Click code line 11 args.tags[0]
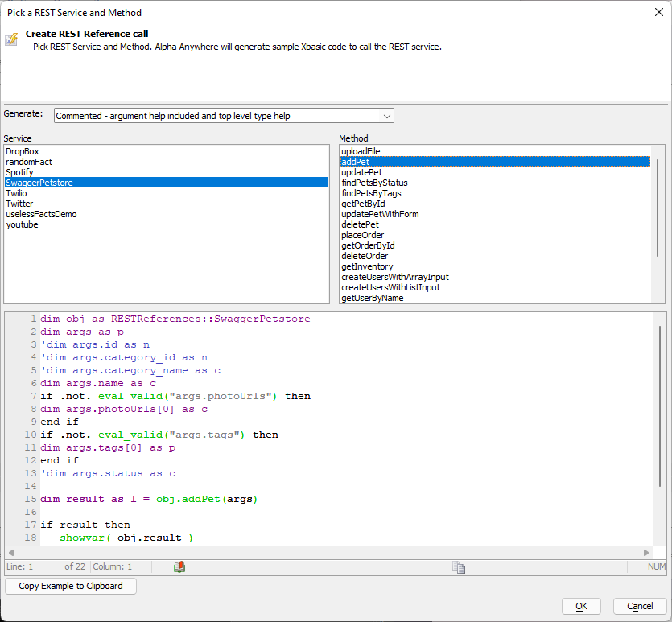 [108, 447]
